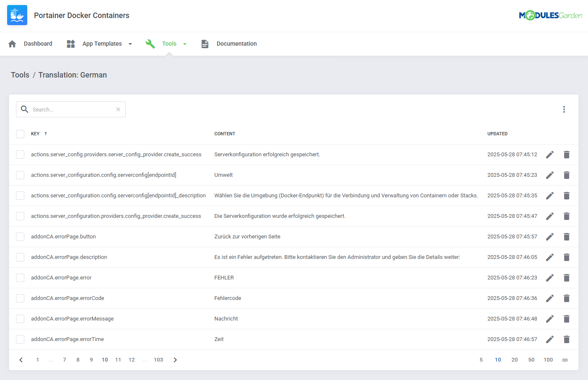This screenshot has width=588, height=380.
Task: Delete the addonCA.errorPage.error entry using the trash icon
Action: pyautogui.click(x=567, y=277)
